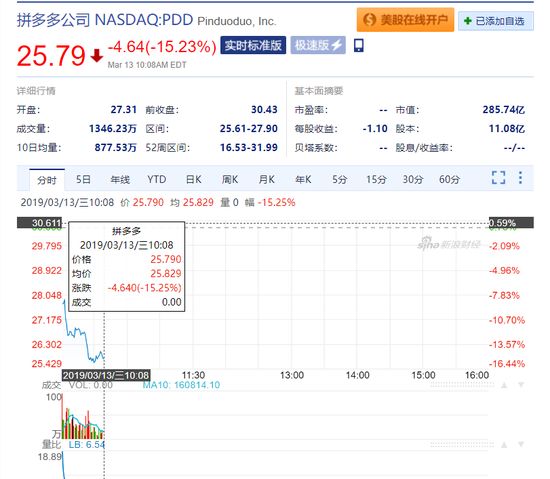Click the 52-week range 16.53-31.99
The width and height of the screenshot is (550, 479).
(x=249, y=148)
